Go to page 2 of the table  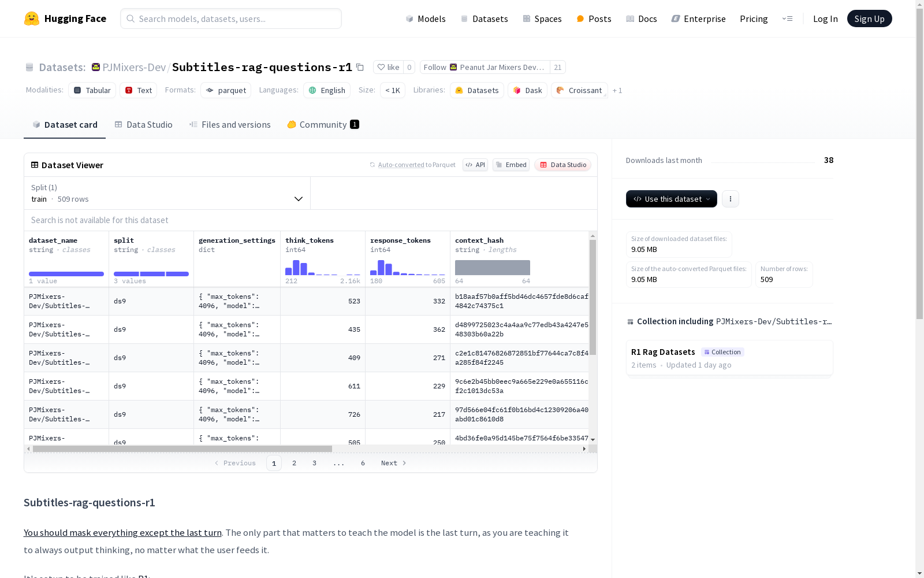click(295, 463)
